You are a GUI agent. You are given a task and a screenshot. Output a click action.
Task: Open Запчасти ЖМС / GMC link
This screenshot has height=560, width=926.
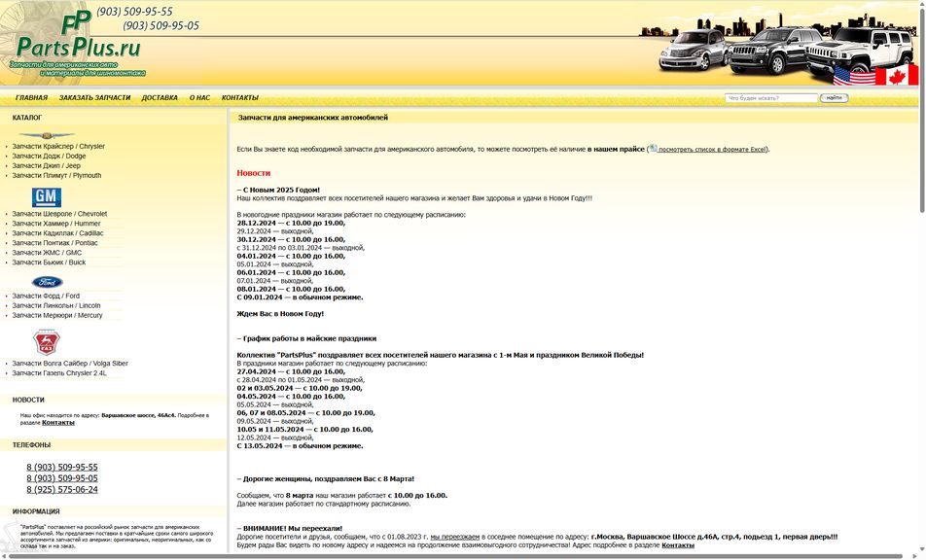click(48, 253)
